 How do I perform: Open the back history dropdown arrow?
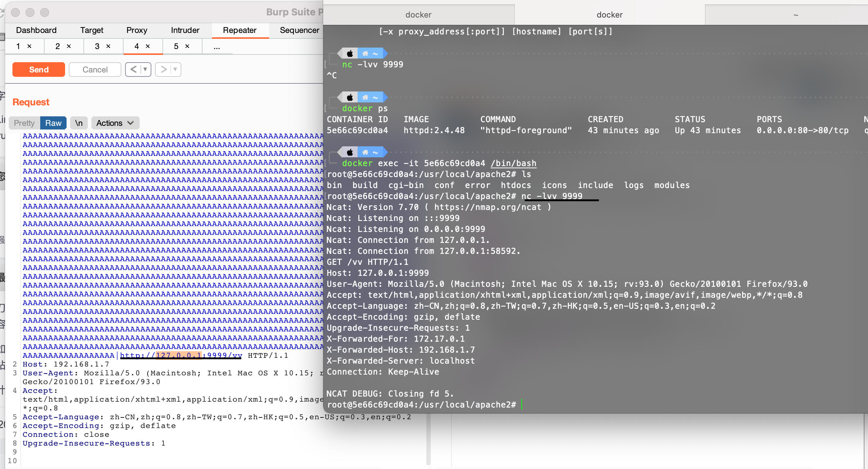[x=146, y=70]
